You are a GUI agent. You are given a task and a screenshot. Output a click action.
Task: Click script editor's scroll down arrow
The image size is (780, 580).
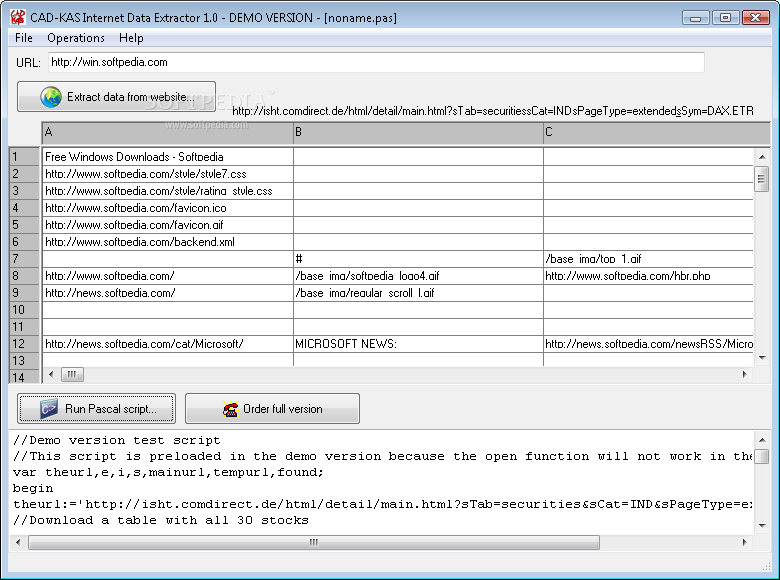click(762, 525)
